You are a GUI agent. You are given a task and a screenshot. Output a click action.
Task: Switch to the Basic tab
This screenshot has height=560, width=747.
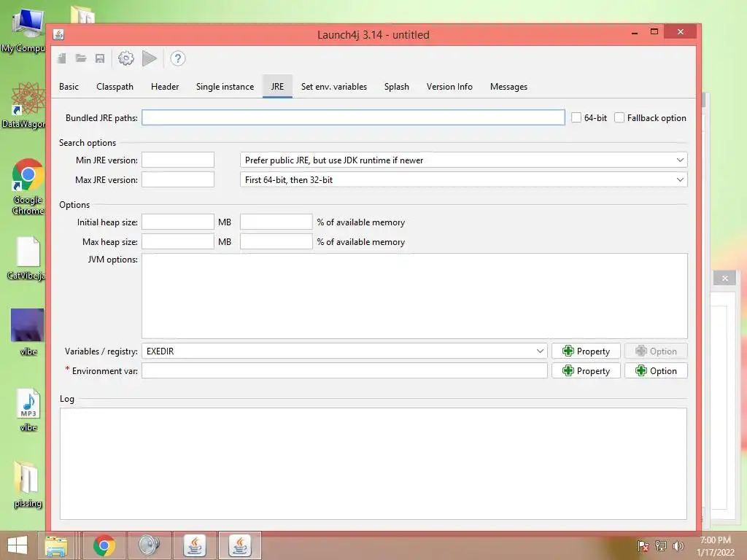(69, 87)
